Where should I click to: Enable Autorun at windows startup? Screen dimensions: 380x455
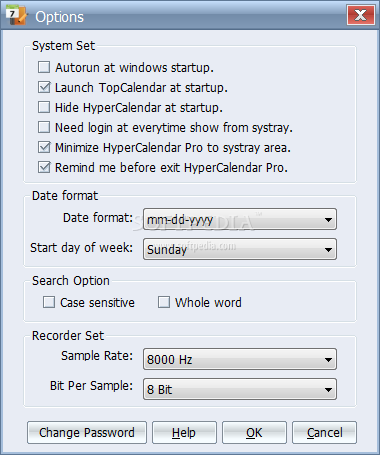point(44,67)
